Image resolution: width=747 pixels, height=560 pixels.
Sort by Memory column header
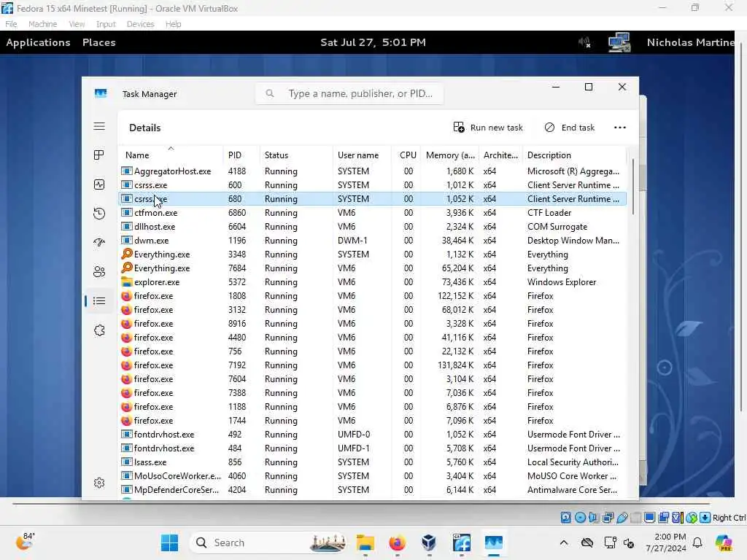[449, 155]
